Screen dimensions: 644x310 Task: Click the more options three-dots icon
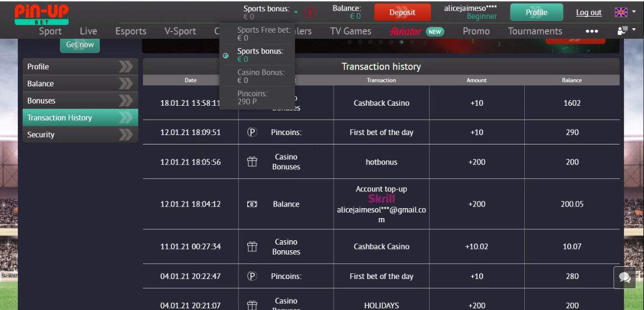591,32
